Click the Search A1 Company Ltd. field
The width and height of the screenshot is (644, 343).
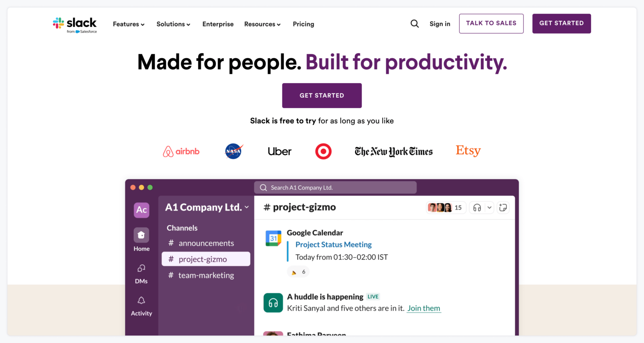pyautogui.click(x=335, y=187)
